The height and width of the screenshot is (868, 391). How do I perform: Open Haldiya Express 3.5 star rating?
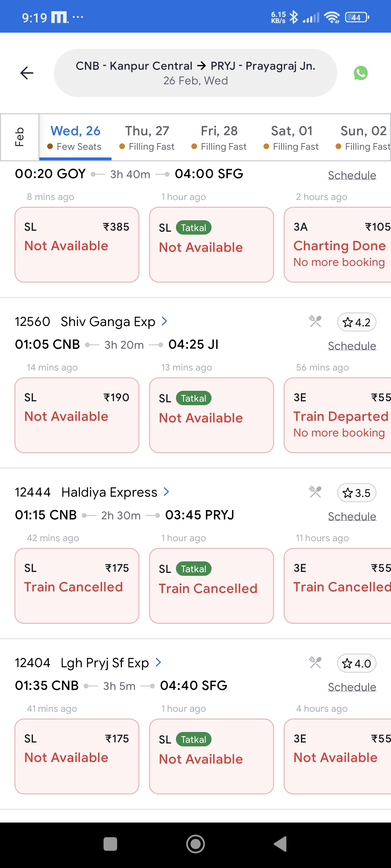(x=356, y=493)
